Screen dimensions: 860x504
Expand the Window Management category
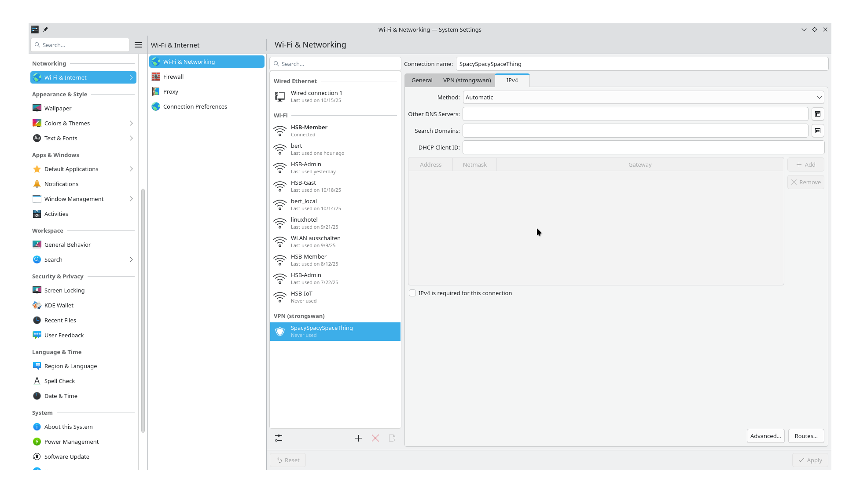click(131, 199)
